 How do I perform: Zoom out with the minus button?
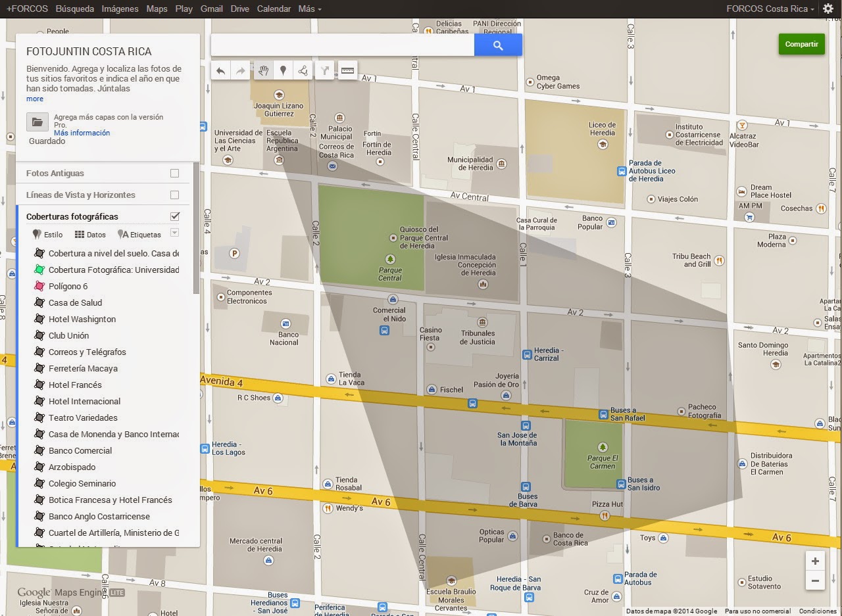[815, 580]
